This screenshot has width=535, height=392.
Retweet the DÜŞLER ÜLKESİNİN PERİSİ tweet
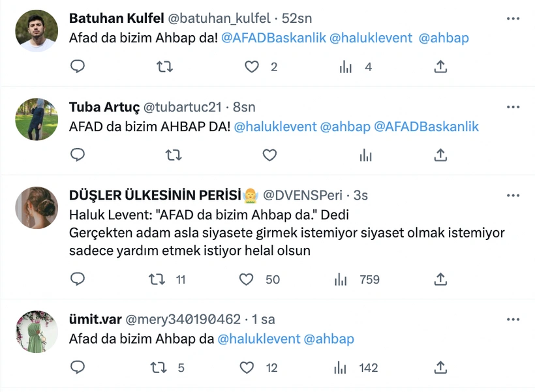click(157, 279)
